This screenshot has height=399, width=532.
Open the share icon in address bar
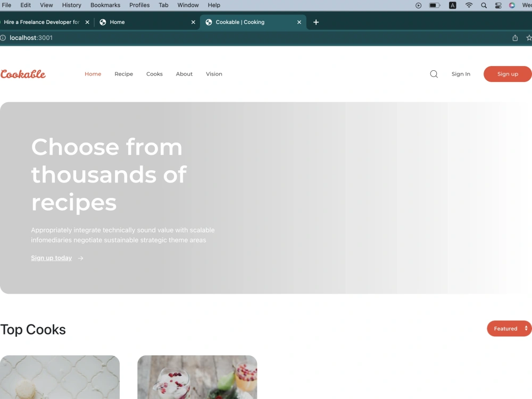point(515,38)
